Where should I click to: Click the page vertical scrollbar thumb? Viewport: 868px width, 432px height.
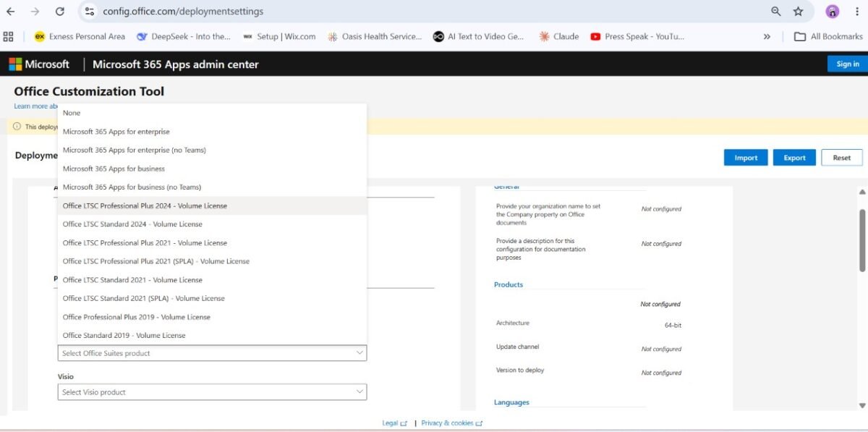tap(862, 240)
